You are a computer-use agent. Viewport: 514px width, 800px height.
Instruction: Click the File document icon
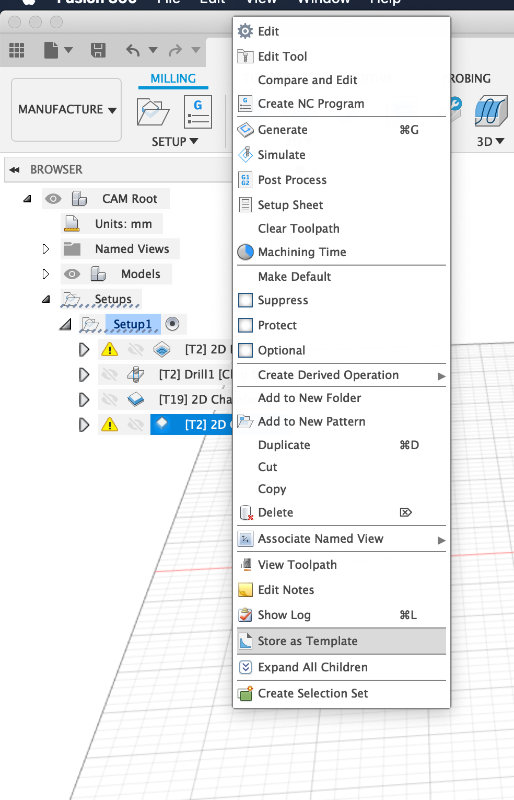point(51,50)
